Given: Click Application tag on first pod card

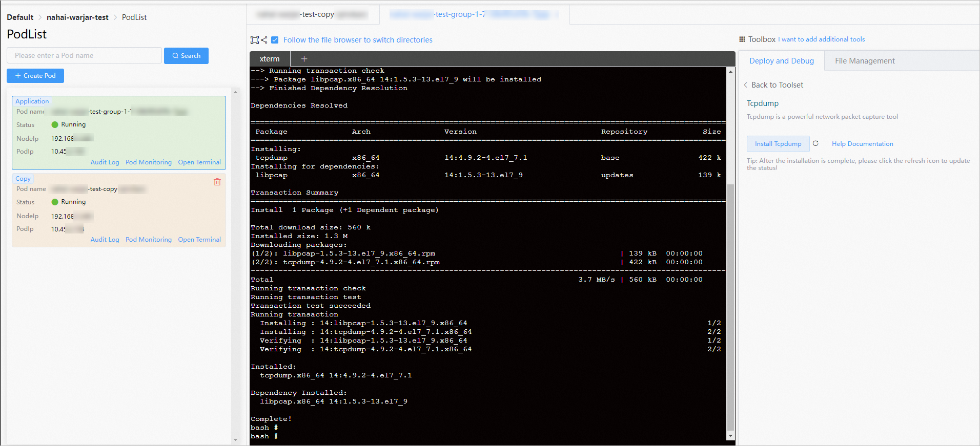Looking at the screenshot, I should [32, 101].
